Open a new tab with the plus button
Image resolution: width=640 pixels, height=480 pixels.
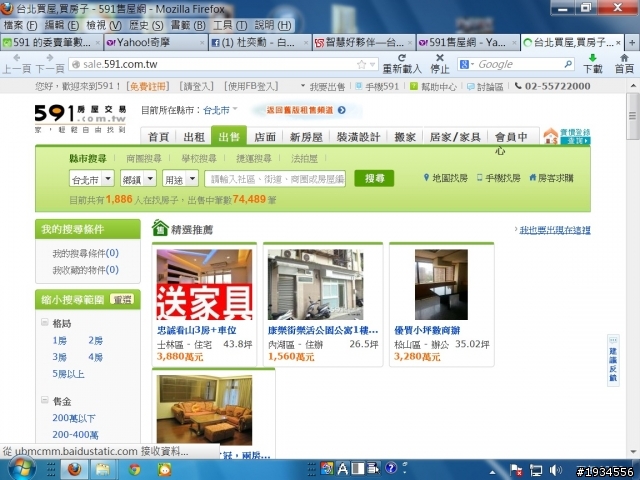pyautogui.click(x=632, y=42)
